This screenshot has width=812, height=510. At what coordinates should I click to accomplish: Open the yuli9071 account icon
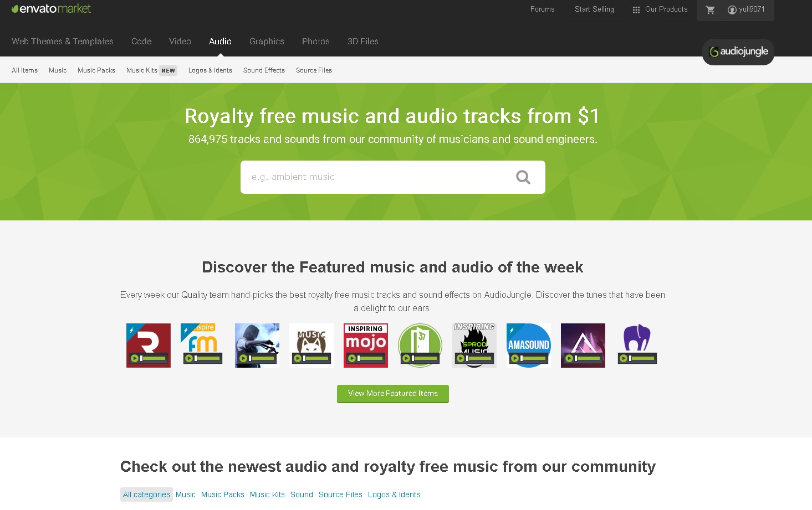pos(732,9)
